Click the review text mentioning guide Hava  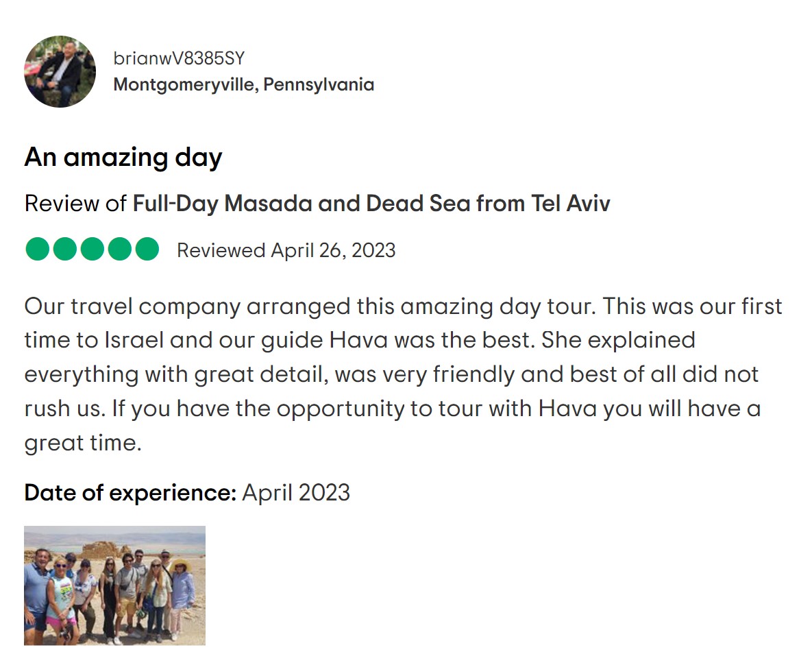tap(404, 374)
